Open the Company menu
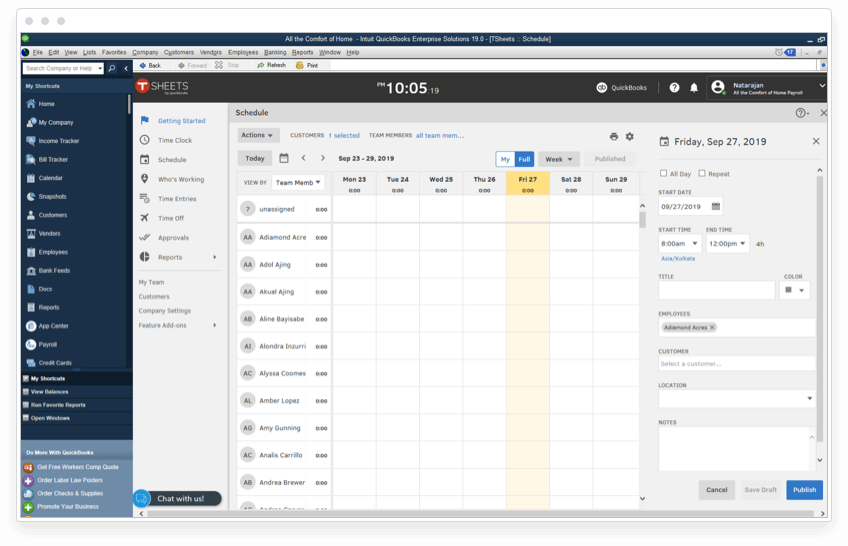This screenshot has width=848, height=546. pyautogui.click(x=145, y=52)
